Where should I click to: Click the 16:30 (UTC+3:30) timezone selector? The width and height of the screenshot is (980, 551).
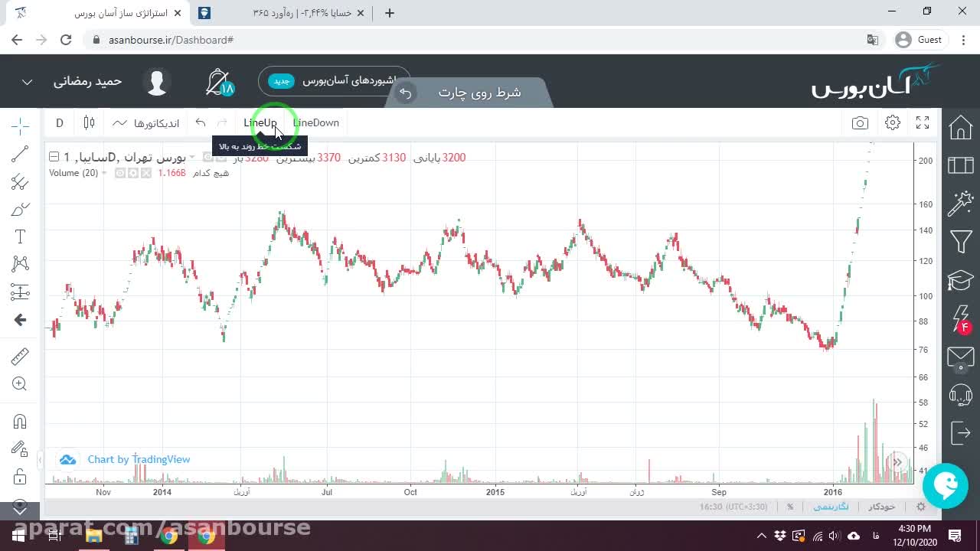coord(733,507)
